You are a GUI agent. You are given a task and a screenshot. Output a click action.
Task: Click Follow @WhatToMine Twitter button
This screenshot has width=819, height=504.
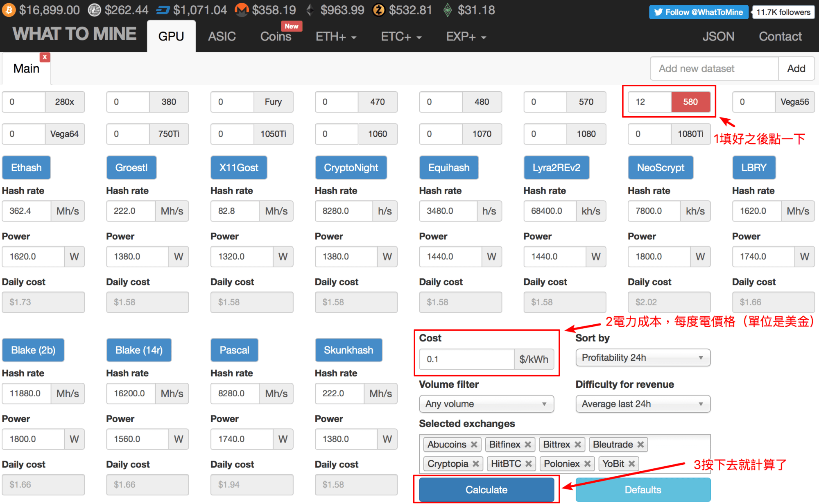pos(699,12)
